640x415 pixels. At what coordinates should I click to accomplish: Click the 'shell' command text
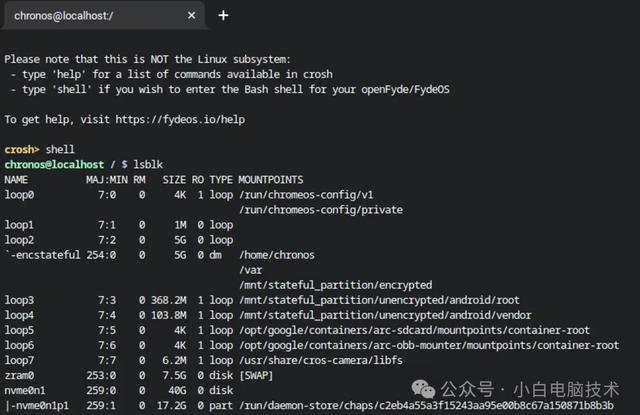(60, 149)
